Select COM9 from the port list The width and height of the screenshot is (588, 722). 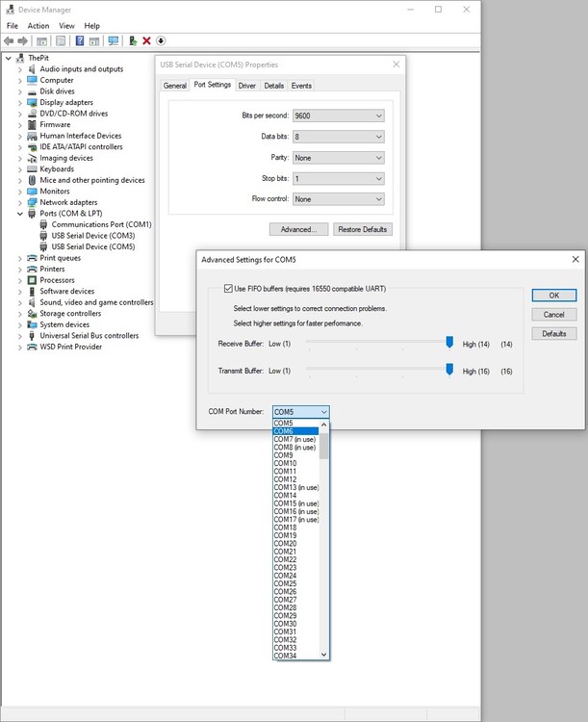(x=295, y=455)
